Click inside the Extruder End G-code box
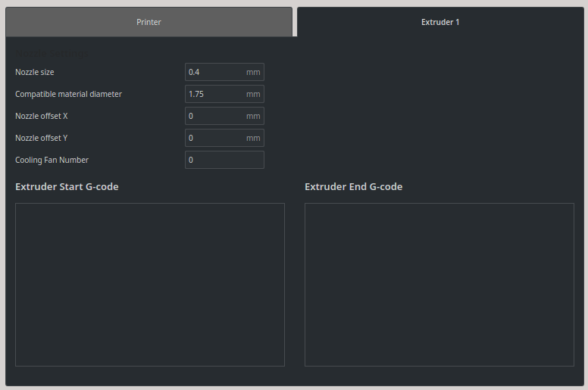Image resolution: width=588 pixels, height=390 pixels. pyautogui.click(x=439, y=285)
